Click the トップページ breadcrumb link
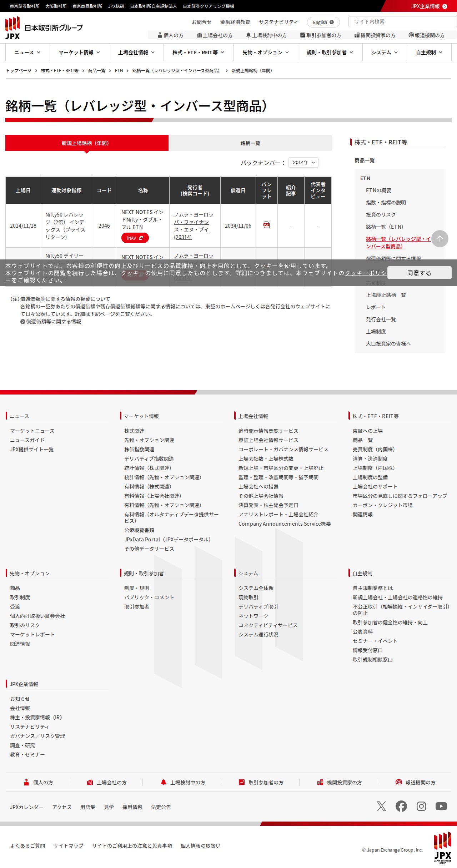Viewport: 457px width, 868px height. 19,71
